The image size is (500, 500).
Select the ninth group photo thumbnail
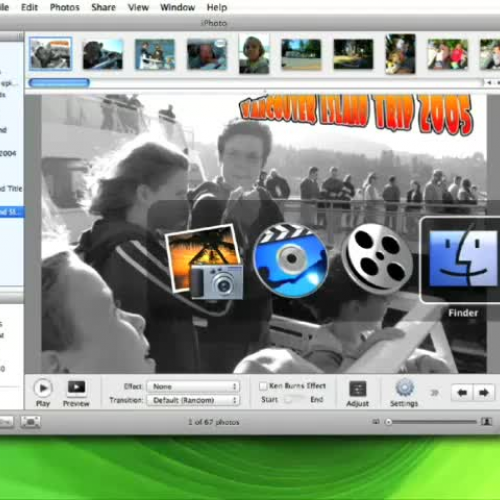(448, 54)
